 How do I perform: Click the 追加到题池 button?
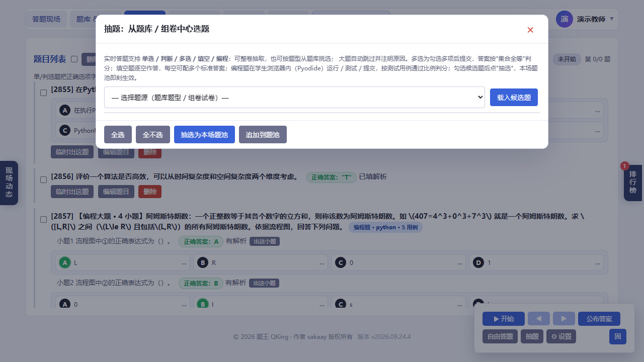[x=263, y=135]
